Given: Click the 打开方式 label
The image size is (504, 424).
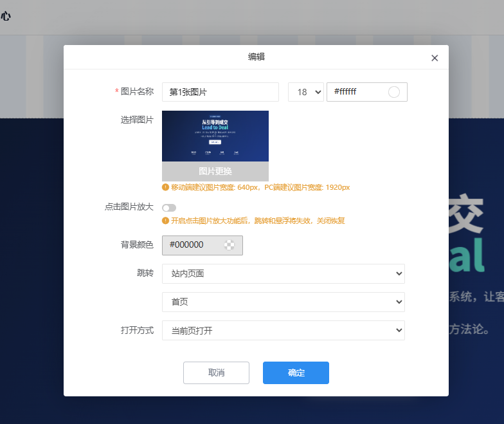Looking at the screenshot, I should tap(138, 331).
